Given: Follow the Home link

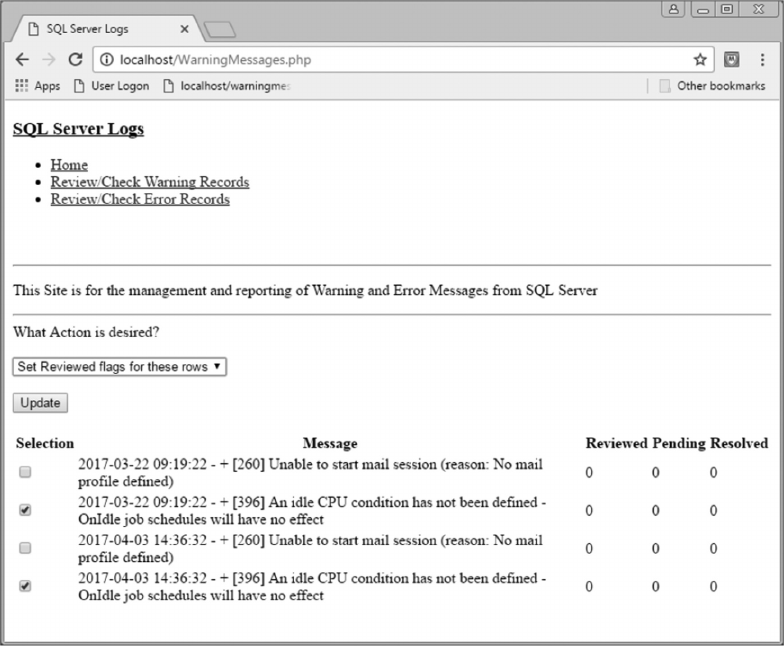Looking at the screenshot, I should click(69, 165).
